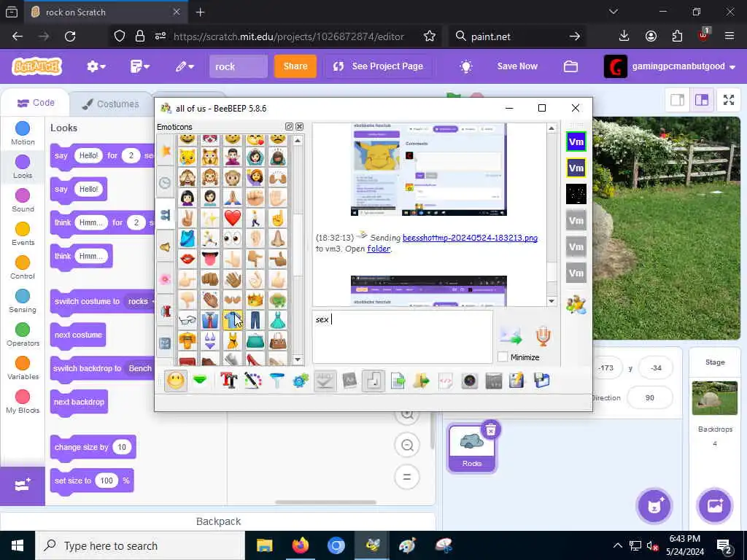747x560 pixels.
Task: Insert the golden crown emoticon
Action: (255, 300)
